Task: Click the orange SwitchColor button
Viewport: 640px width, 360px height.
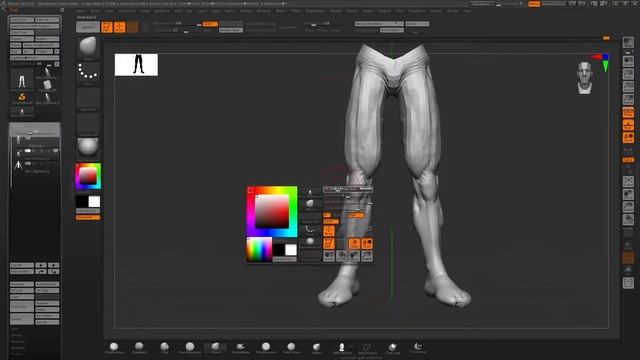Action: 88,218
